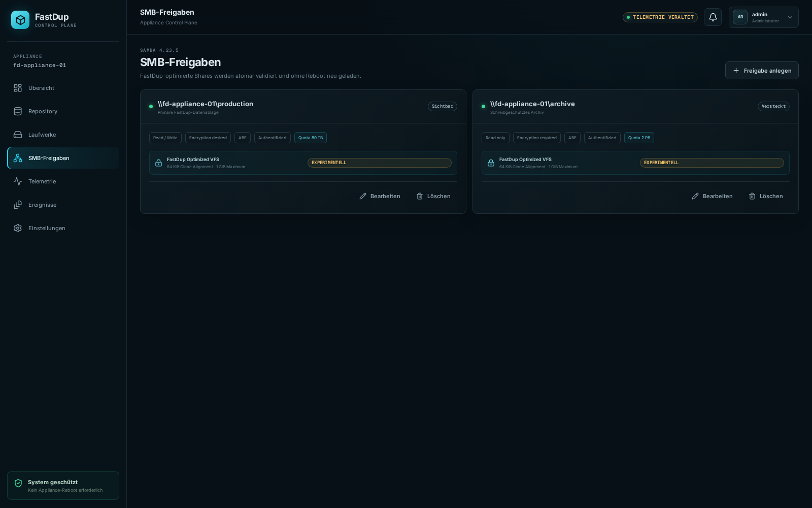Viewport: 812px width, 508px height.
Task: Click Authentifiziert tag on production share
Action: click(273, 138)
